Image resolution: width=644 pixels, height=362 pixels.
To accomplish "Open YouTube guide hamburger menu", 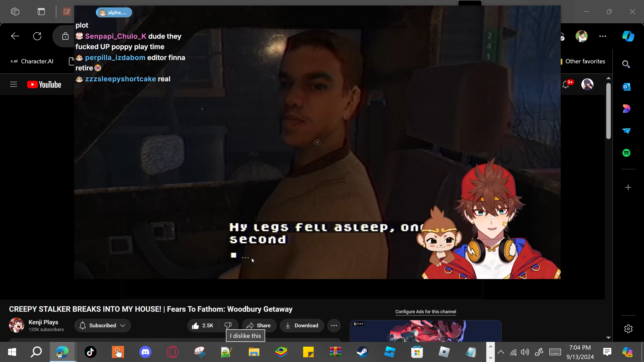I will (14, 84).
